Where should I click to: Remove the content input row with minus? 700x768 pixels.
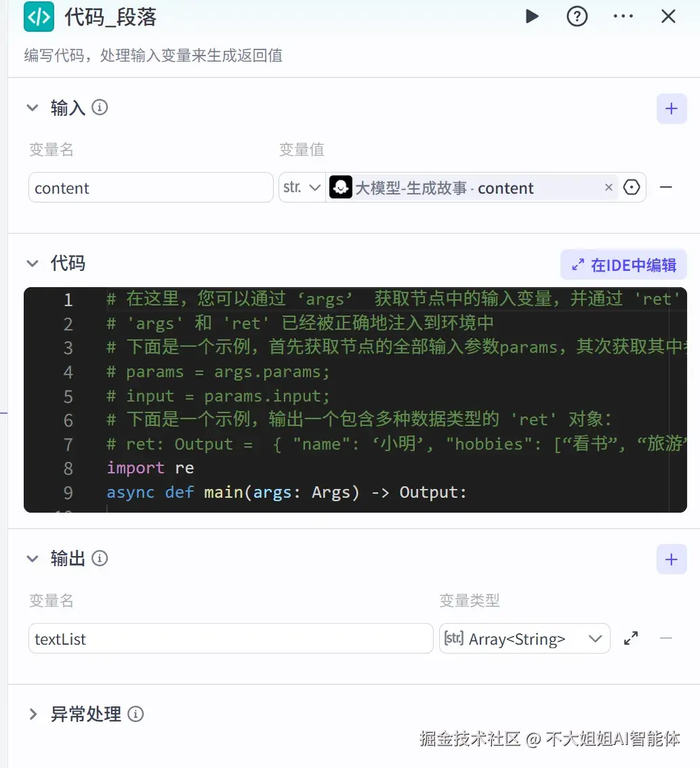click(666, 188)
